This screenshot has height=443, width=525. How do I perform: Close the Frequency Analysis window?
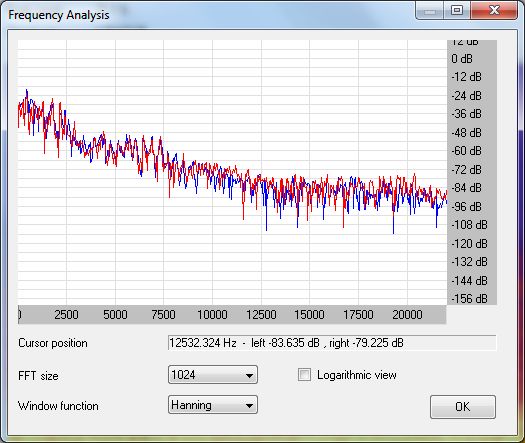coord(494,10)
